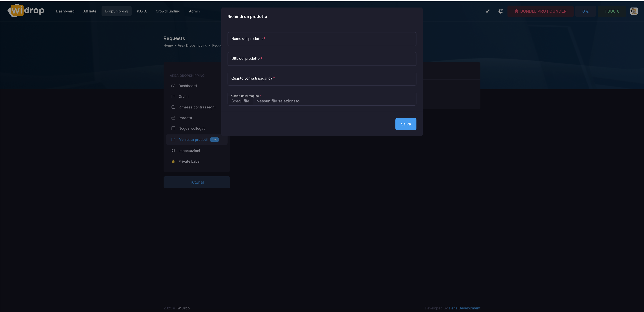Image resolution: width=644 pixels, height=312 pixels.
Task: Click the Dashboard gauge icon in sidebar
Action: (173, 86)
